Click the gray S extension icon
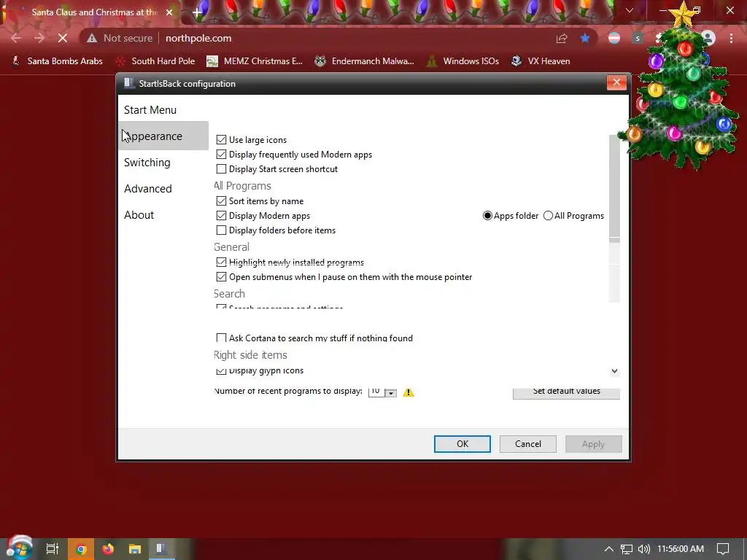 click(638, 38)
